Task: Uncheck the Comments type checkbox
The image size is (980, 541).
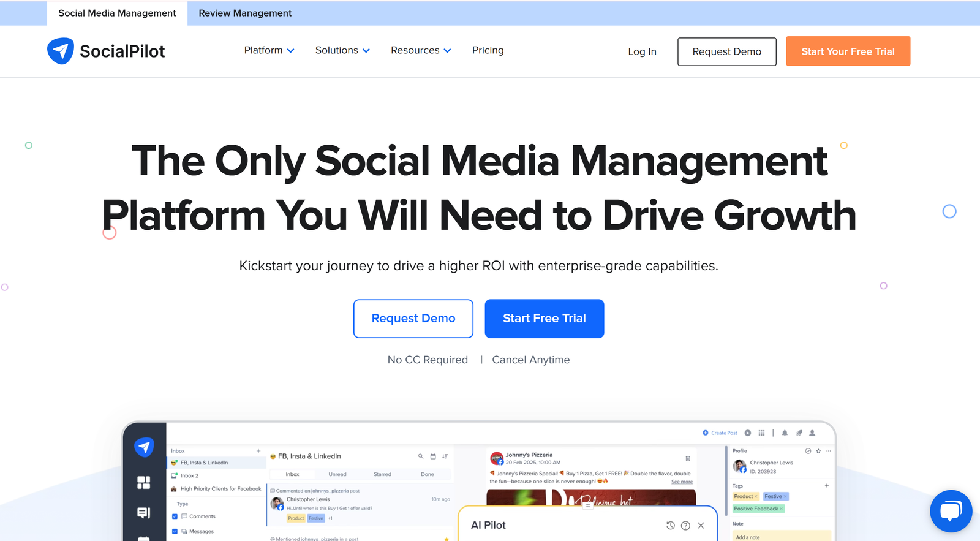Action: pos(175,516)
